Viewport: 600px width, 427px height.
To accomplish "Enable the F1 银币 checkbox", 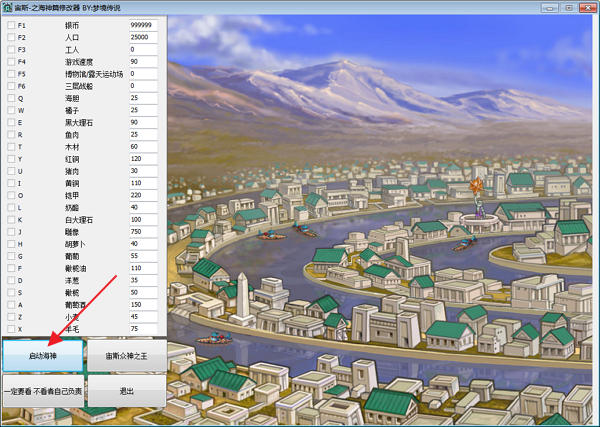I will point(11,24).
